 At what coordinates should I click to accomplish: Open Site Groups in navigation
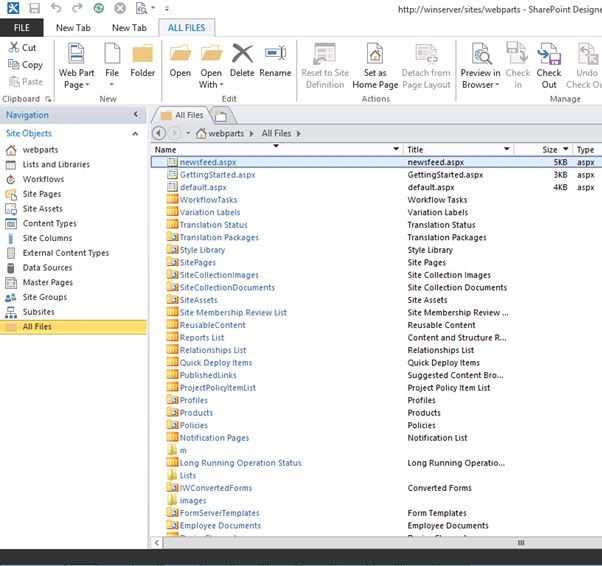45,297
